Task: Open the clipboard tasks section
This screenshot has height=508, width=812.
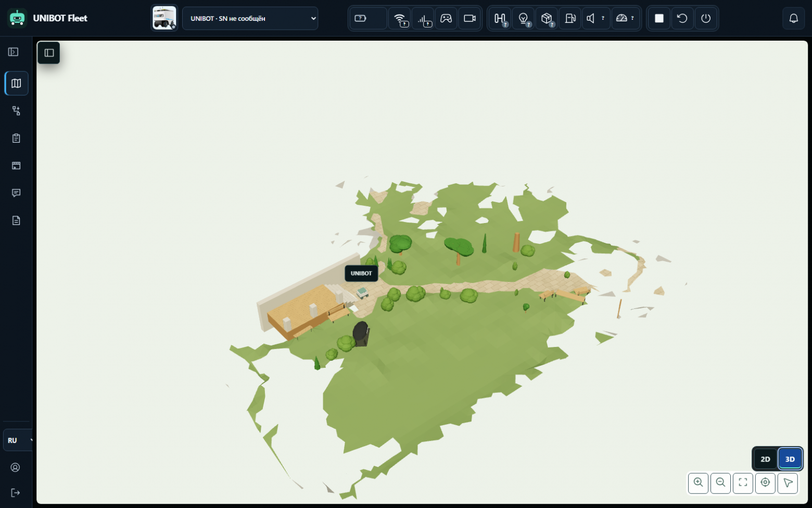Action: click(16, 138)
